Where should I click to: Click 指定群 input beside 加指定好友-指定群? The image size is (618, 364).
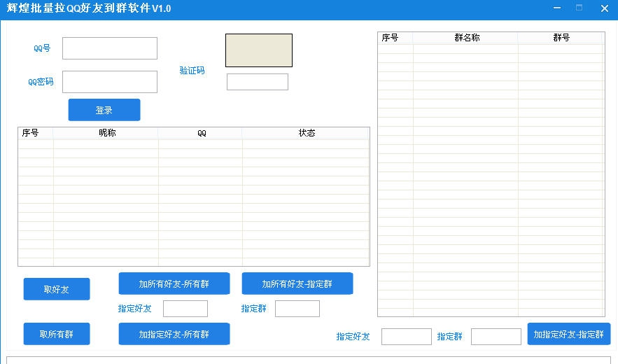pos(496,337)
